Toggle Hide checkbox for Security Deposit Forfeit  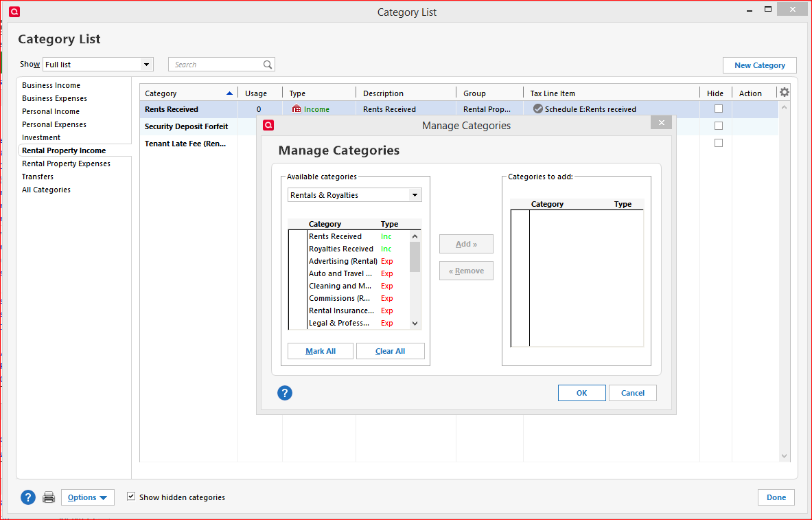(x=719, y=126)
